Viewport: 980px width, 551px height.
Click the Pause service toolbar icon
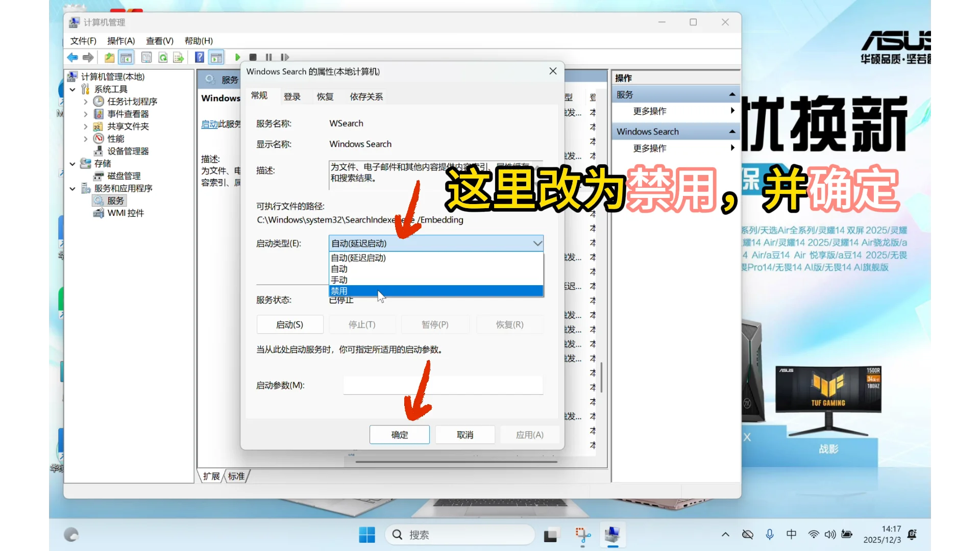[x=269, y=57]
